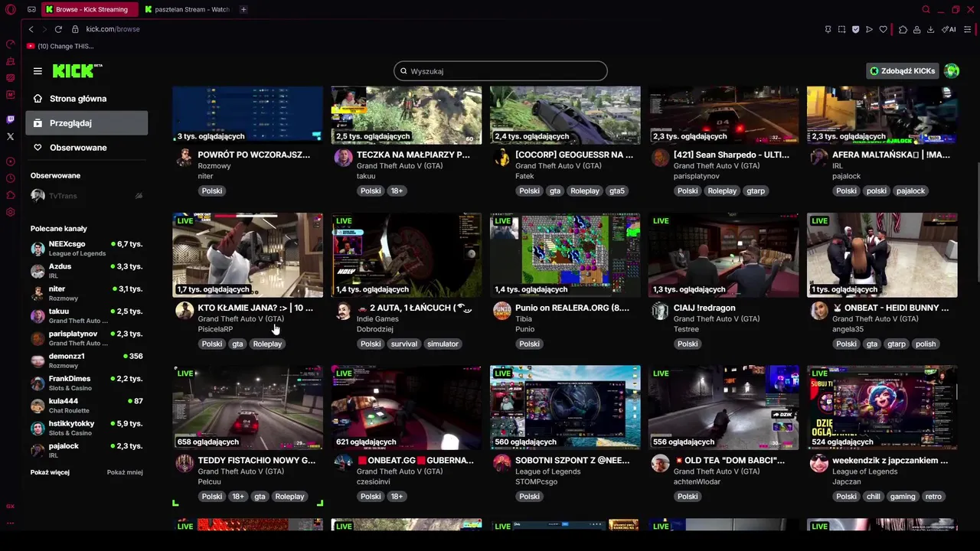Click 'gta5' tag under Fatek stream
This screenshot has width=980, height=551.
click(616, 191)
